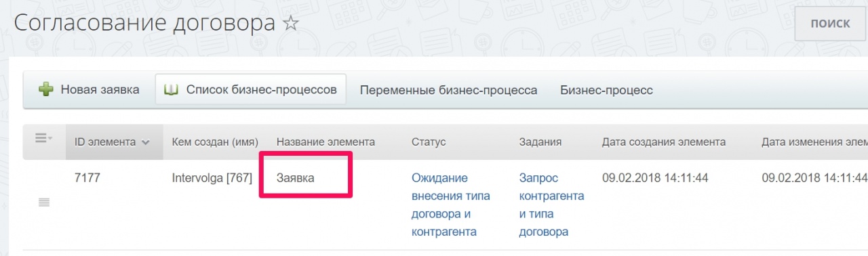Sort by ID элемента column
The height and width of the screenshot is (256, 868).
click(x=113, y=142)
